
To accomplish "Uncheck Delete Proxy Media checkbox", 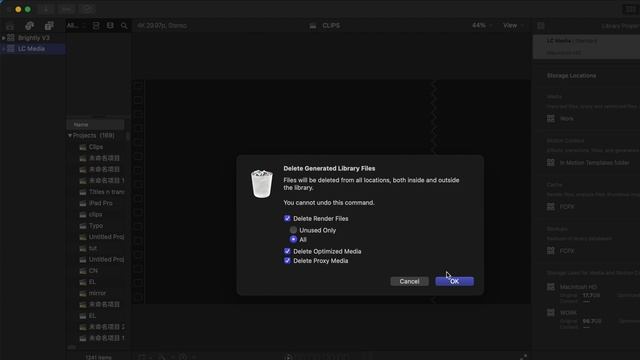I will point(287,260).
